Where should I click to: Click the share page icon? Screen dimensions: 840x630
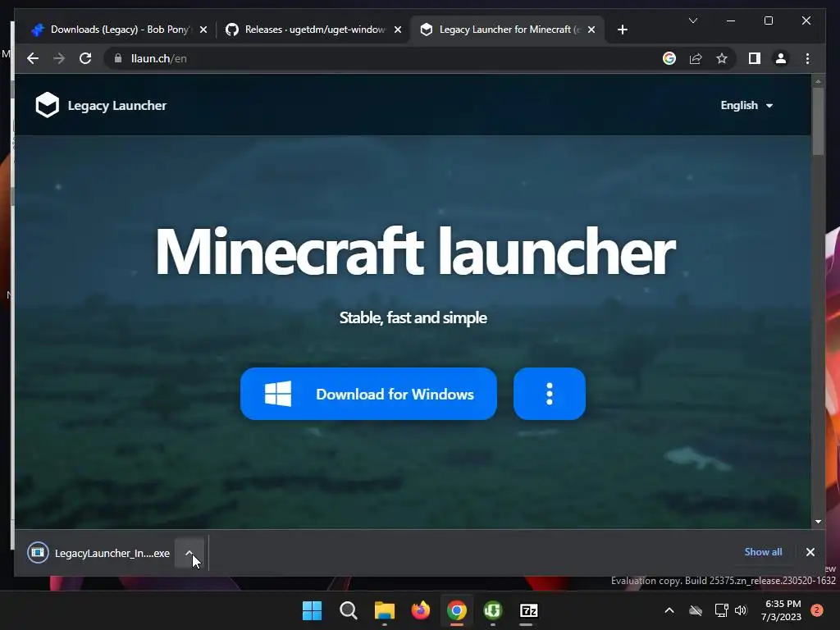click(x=696, y=58)
